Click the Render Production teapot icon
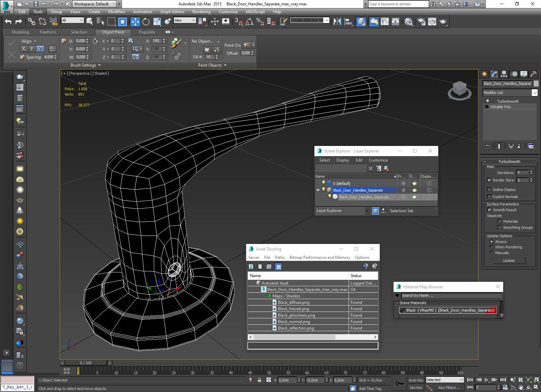Image resolution: width=541 pixels, height=392 pixels. (443, 22)
